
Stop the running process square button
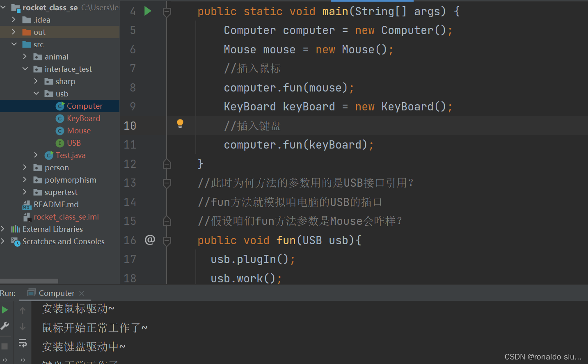click(x=5, y=346)
